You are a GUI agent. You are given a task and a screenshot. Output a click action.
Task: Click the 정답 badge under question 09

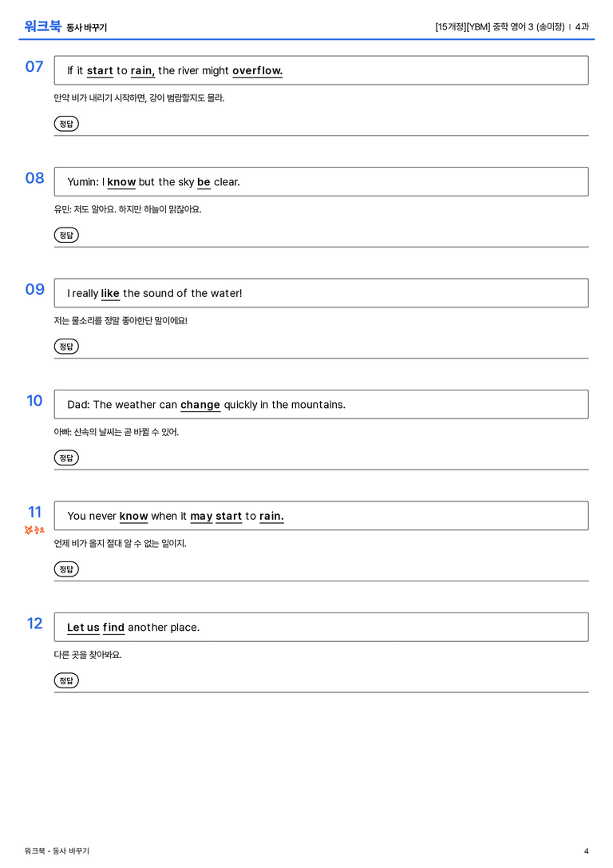66,346
